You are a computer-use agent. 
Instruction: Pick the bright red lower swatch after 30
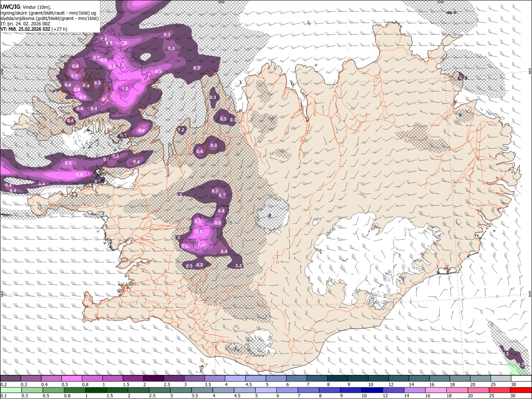pyautogui.click(x=521, y=390)
